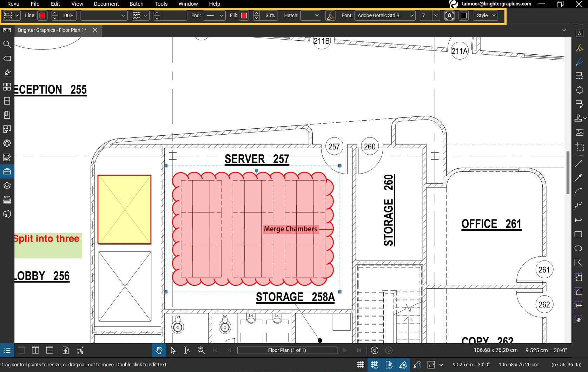Select the Text tool
This screenshot has width=588, height=372.
(580, 33)
